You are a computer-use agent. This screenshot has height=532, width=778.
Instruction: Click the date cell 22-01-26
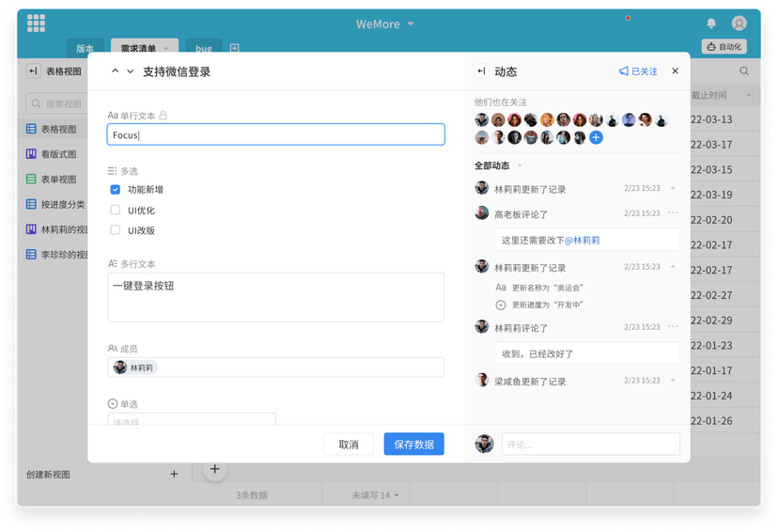(711, 421)
